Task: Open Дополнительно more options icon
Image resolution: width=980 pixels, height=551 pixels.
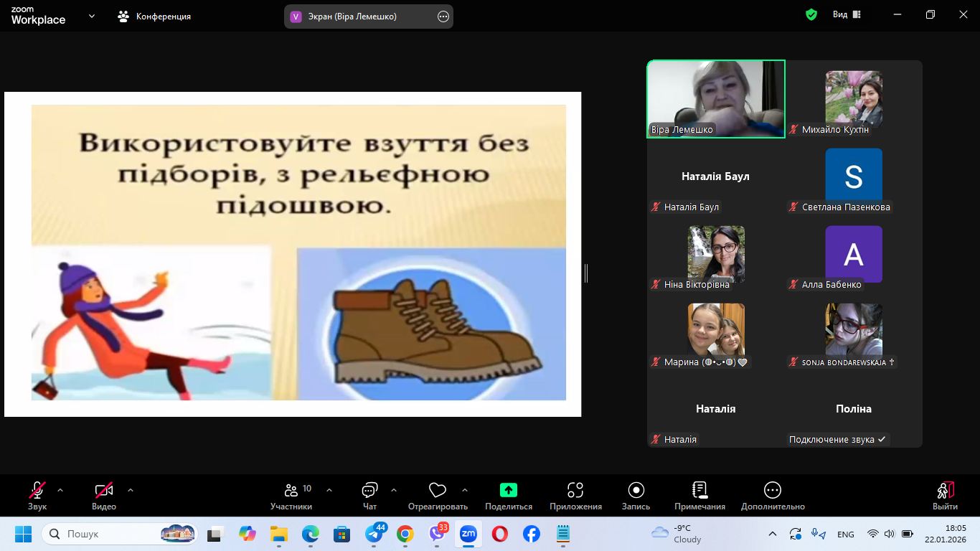Action: click(x=772, y=490)
